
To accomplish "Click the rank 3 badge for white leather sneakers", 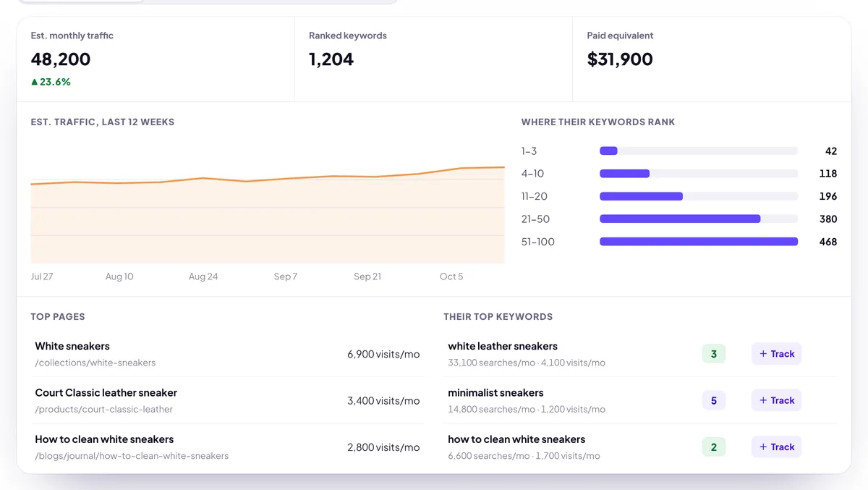I will coord(714,354).
